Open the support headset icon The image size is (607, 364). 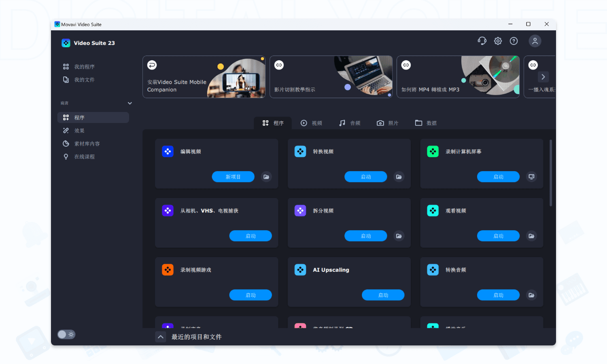[482, 41]
